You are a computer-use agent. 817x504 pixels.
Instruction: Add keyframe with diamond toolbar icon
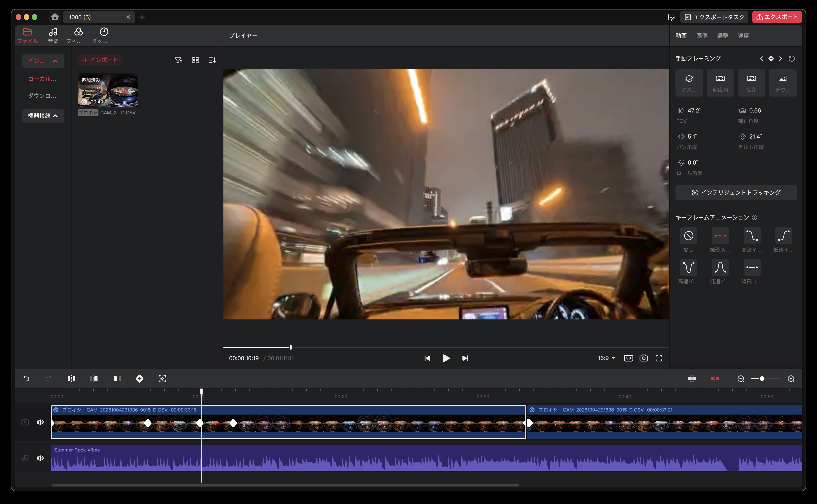click(x=140, y=378)
